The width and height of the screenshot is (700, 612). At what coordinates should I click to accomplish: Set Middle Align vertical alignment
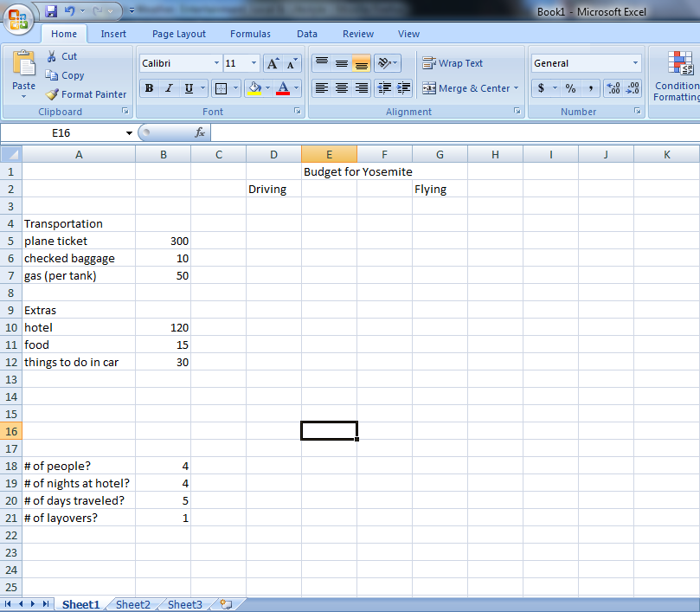(342, 63)
